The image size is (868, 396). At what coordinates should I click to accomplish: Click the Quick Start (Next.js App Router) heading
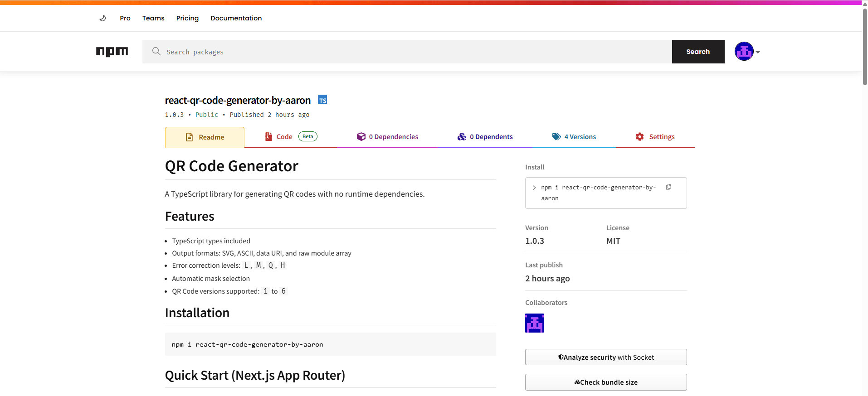(x=255, y=376)
